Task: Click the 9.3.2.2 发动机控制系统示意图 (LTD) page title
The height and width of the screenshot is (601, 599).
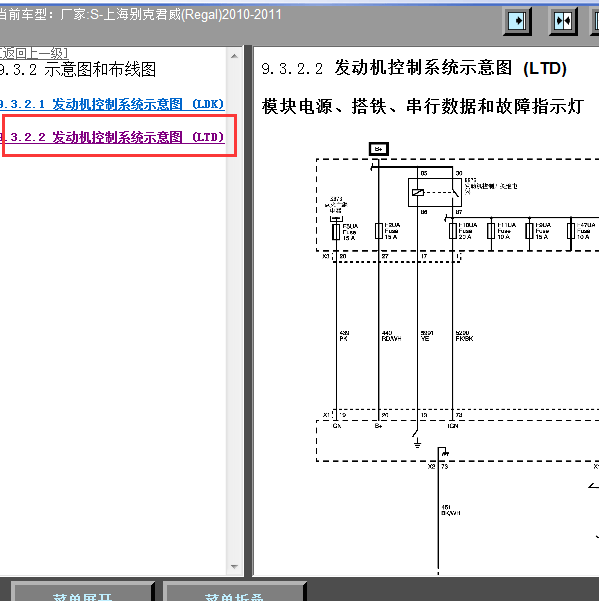Action: point(414,68)
